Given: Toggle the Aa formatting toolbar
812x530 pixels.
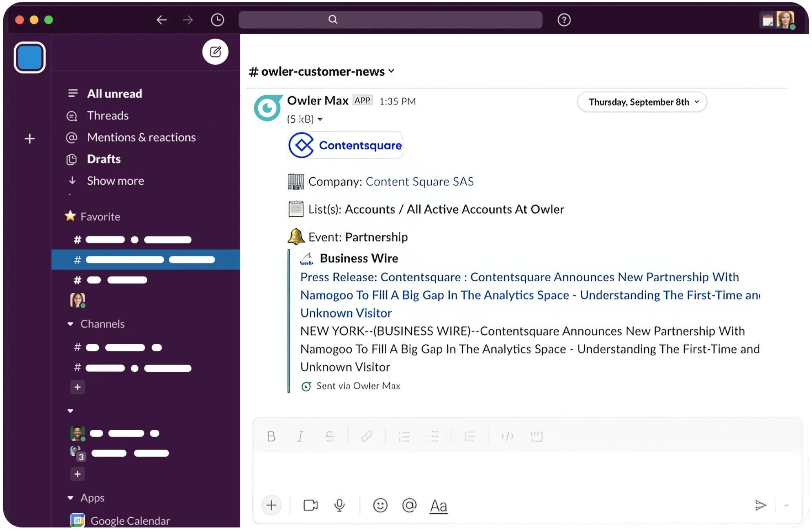Looking at the screenshot, I should (438, 506).
